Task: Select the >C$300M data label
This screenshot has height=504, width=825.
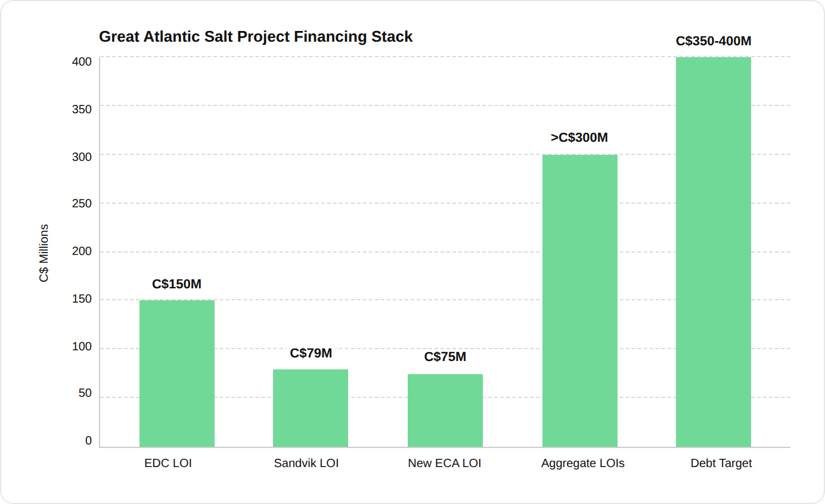Action: pyautogui.click(x=579, y=138)
